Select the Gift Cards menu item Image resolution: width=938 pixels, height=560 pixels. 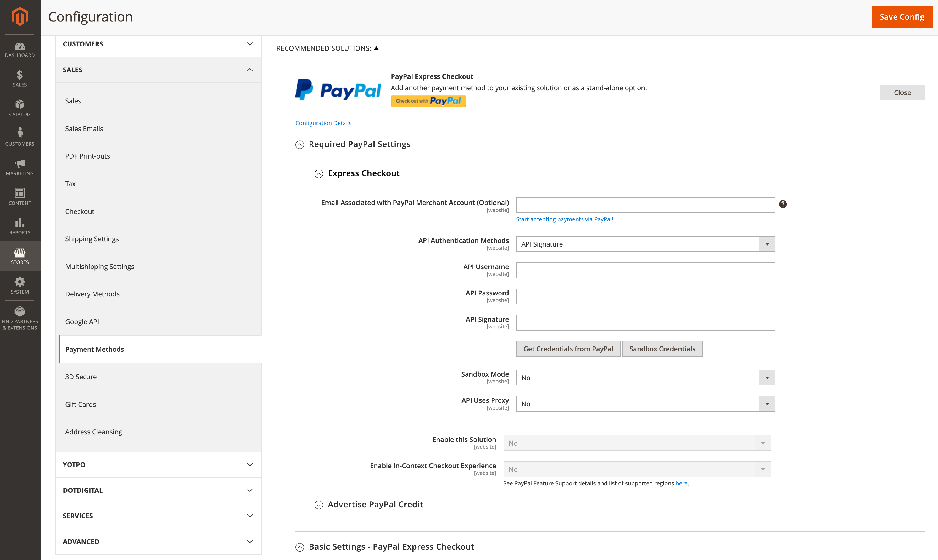click(x=80, y=404)
